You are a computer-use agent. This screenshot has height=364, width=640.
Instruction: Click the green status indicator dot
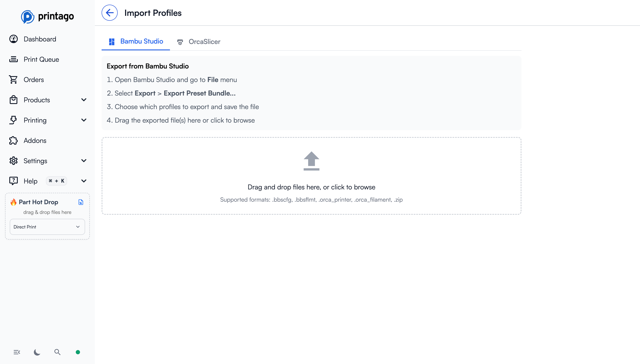click(78, 352)
